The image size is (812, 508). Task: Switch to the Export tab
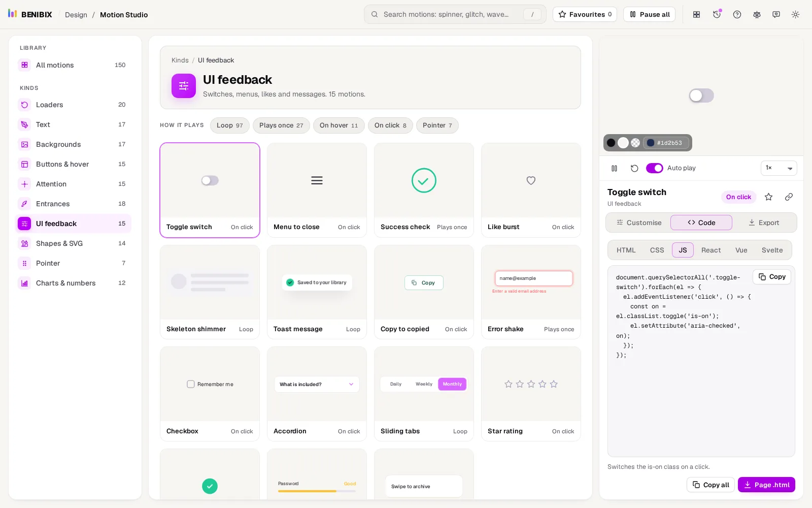click(764, 223)
